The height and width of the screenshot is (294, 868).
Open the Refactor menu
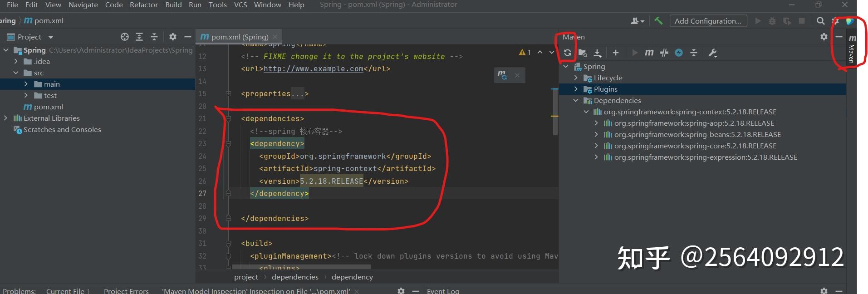pyautogui.click(x=144, y=5)
